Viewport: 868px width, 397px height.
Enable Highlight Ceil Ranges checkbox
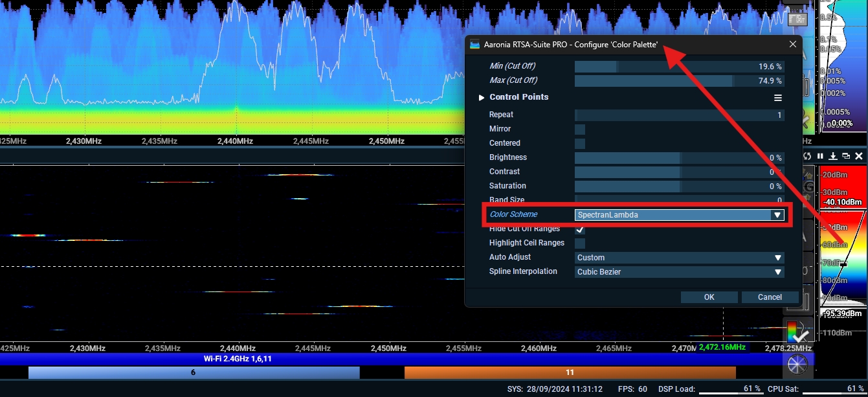coord(580,244)
